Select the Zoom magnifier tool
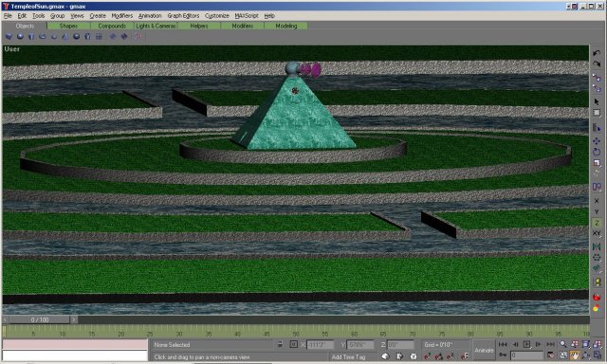This screenshot has width=607, height=364. tap(563, 344)
